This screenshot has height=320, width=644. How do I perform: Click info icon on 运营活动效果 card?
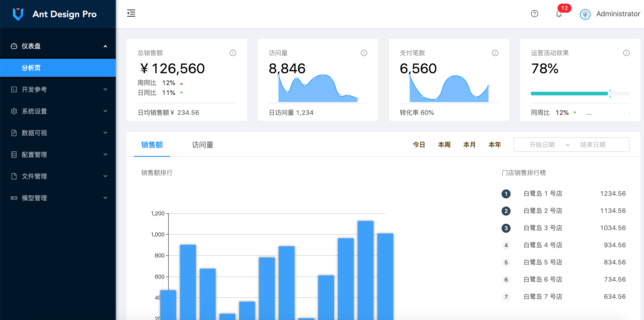[626, 53]
